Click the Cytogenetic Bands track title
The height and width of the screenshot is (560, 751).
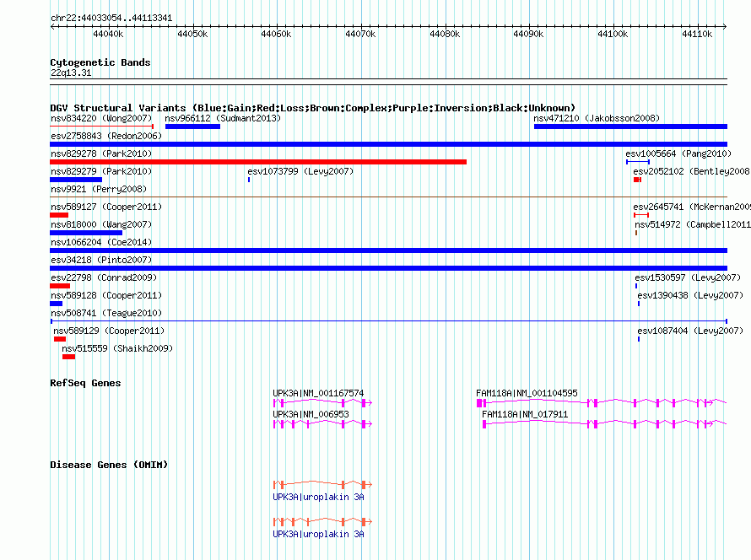(100, 62)
